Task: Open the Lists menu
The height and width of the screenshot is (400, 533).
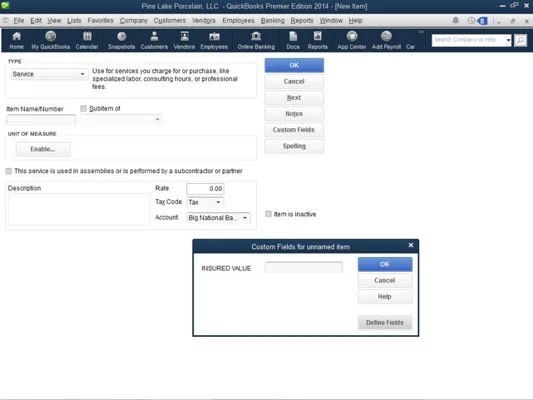Action: point(74,20)
